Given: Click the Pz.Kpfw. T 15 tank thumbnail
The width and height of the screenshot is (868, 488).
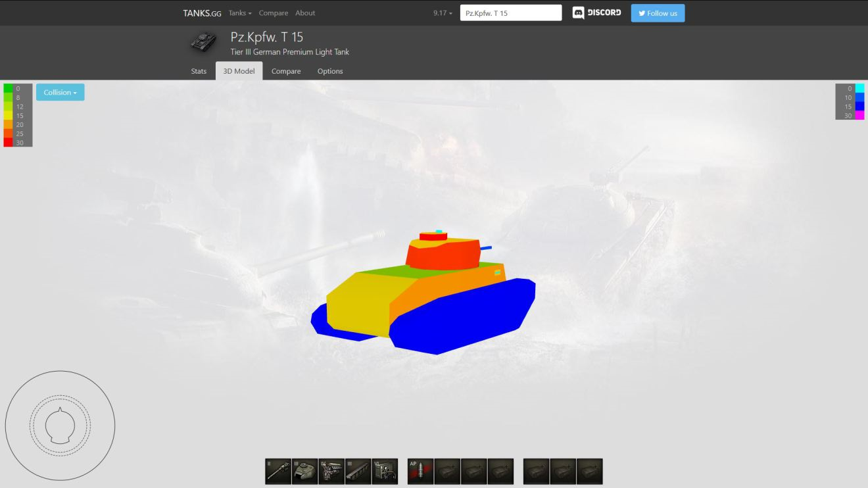Looking at the screenshot, I should point(203,42).
